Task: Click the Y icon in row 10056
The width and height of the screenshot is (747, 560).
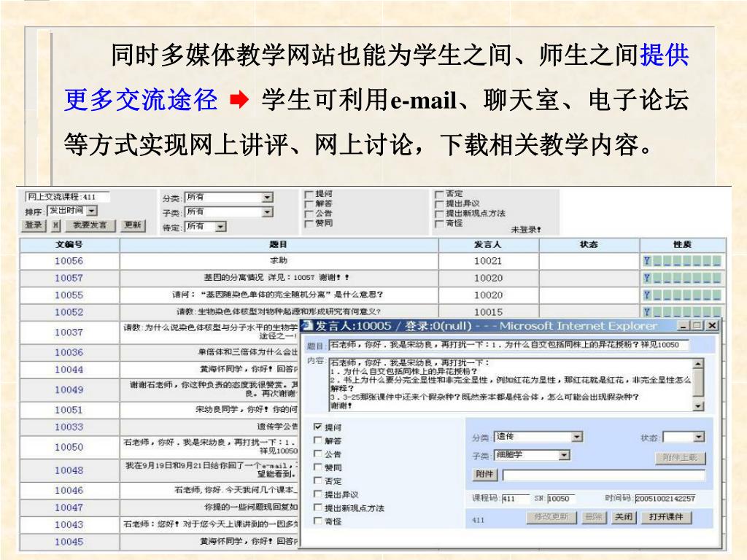Action: coord(646,261)
